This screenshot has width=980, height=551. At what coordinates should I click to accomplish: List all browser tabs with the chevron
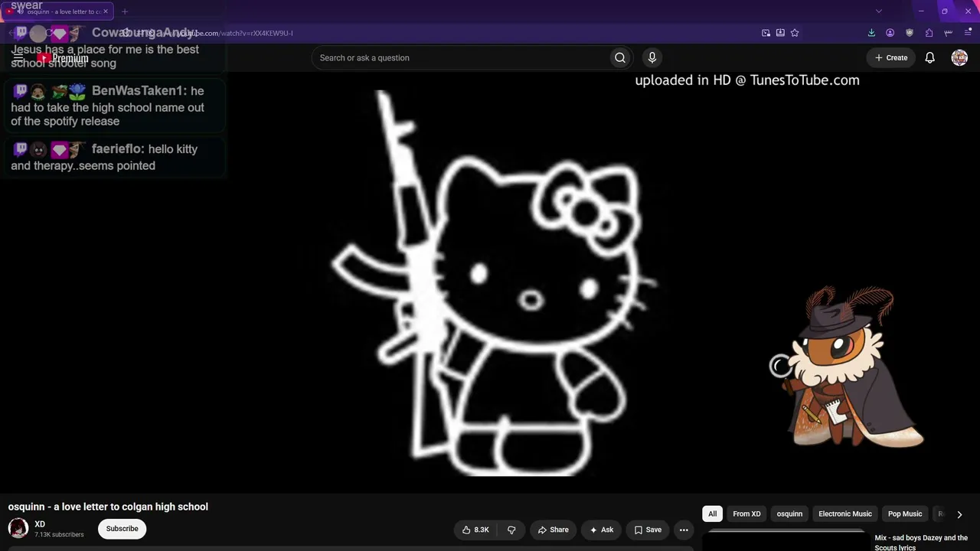879,11
